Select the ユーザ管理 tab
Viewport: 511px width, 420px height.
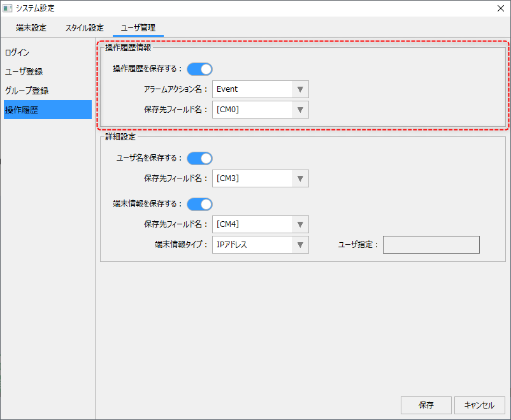tap(138, 28)
